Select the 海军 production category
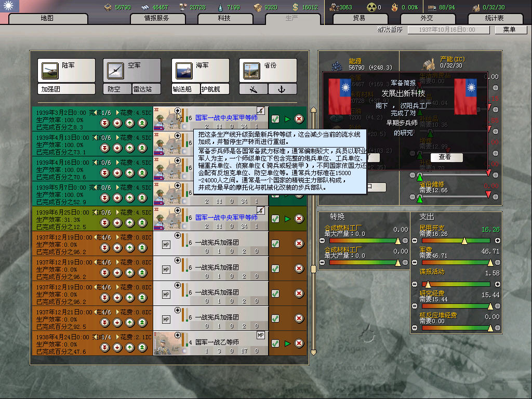Image resolution: width=532 pixels, height=399 pixels. tap(201, 70)
